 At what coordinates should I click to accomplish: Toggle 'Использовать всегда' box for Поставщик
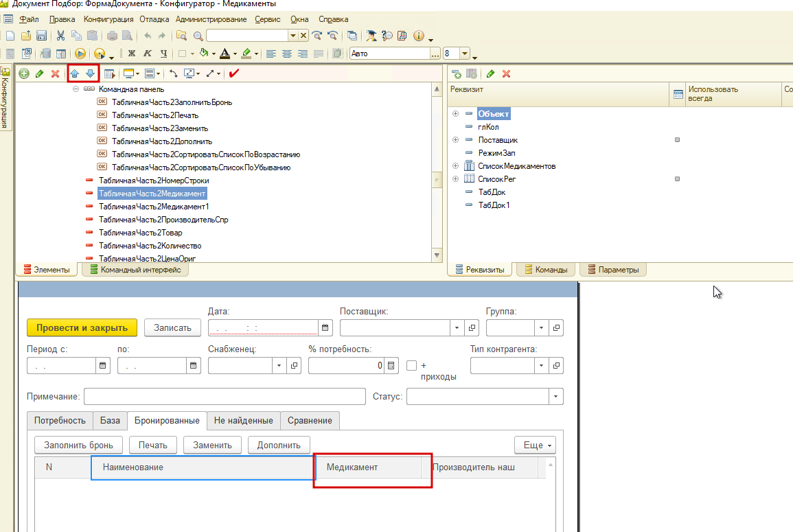click(677, 140)
